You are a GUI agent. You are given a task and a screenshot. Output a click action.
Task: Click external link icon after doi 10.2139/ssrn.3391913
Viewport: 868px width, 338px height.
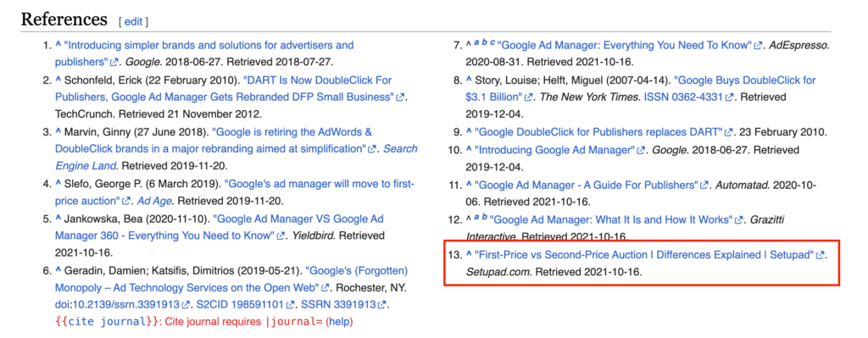tap(186, 305)
